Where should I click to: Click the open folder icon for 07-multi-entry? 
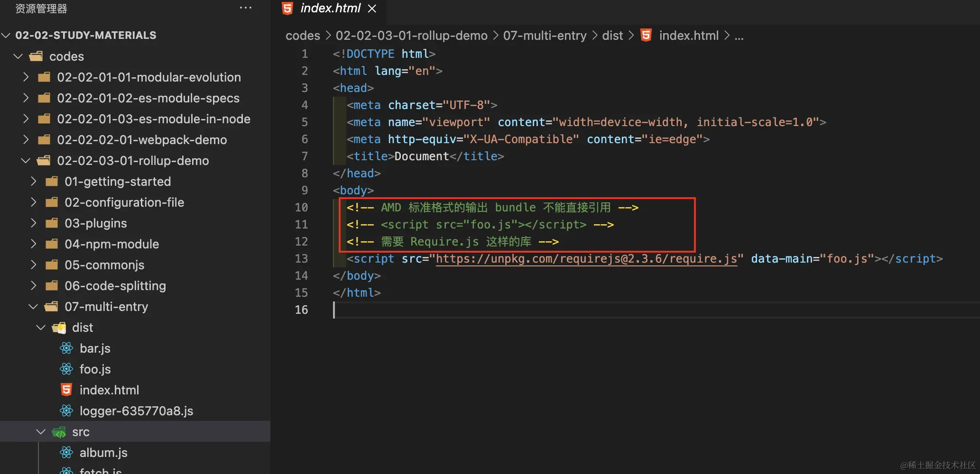52,307
